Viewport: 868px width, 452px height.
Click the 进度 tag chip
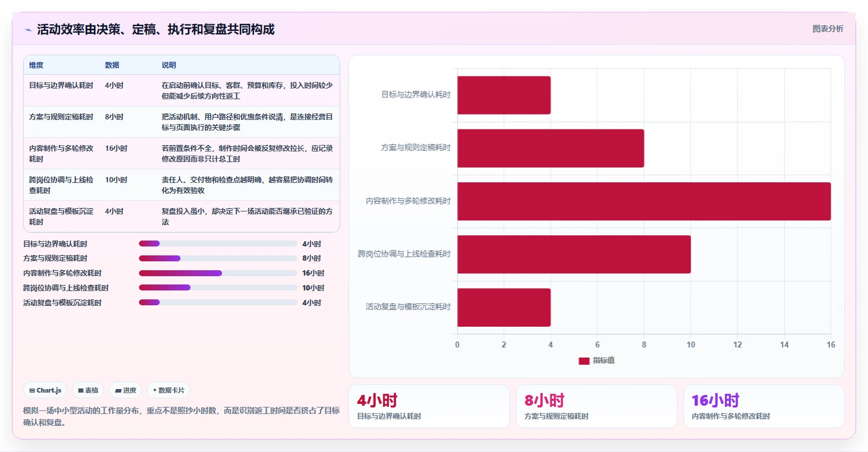pyautogui.click(x=125, y=390)
